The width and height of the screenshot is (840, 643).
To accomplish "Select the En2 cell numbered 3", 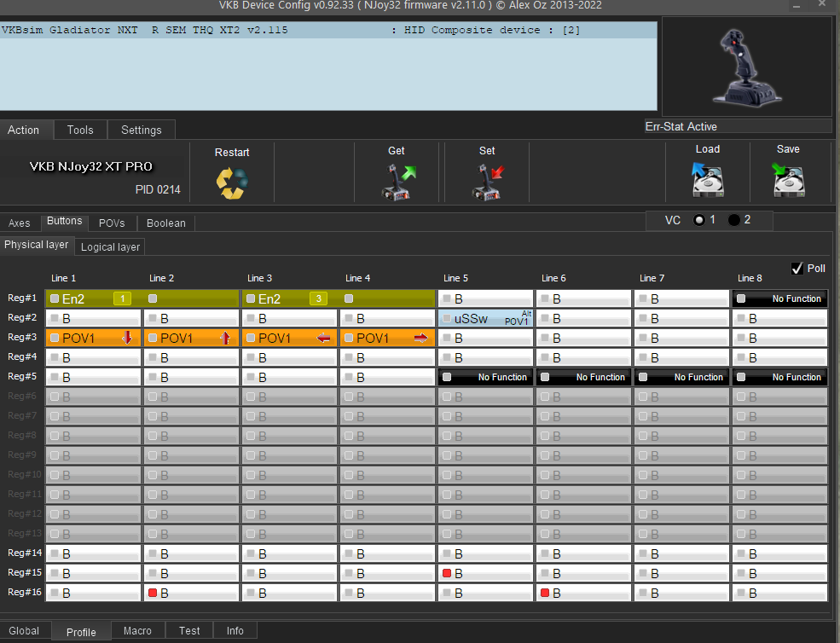I will 289,298.
